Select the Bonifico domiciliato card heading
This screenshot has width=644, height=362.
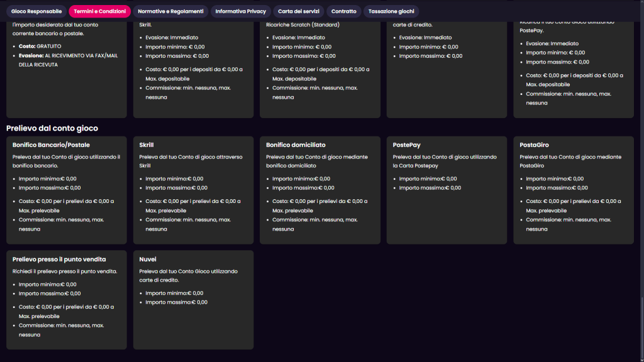click(296, 145)
